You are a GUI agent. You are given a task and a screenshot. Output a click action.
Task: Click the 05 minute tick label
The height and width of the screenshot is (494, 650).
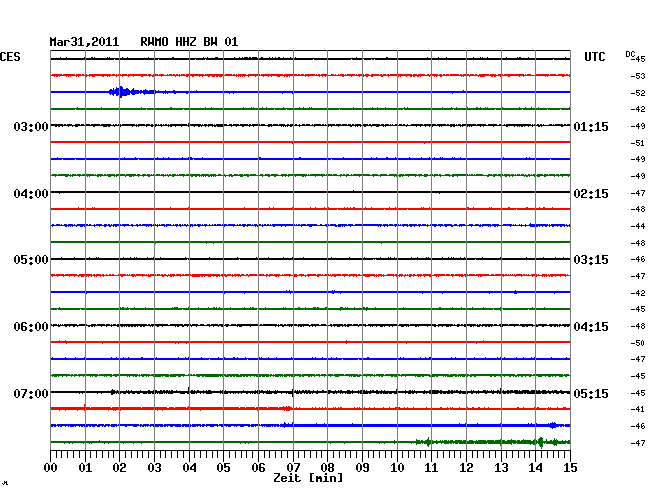pos(223,468)
